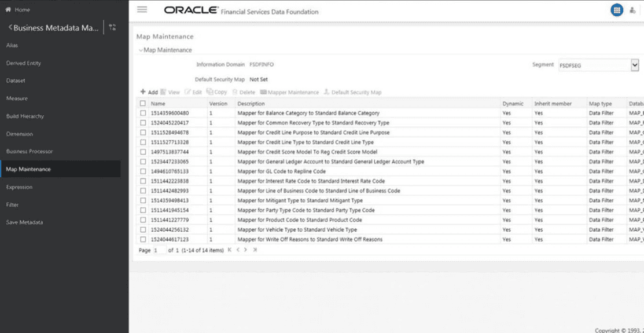The image size is (644, 333).
Task: Sort by the Name column header
Action: [x=158, y=104]
